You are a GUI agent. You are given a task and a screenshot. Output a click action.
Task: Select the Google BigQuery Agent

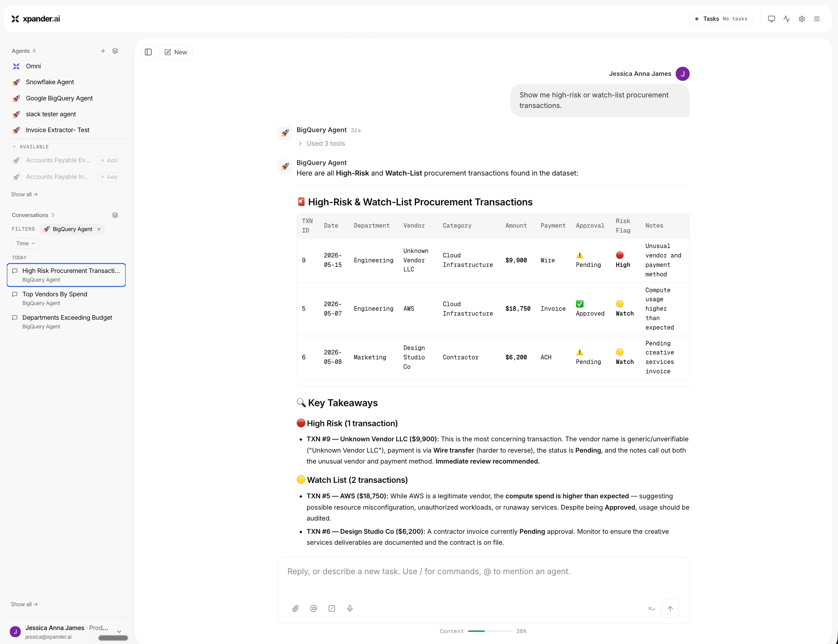66,98
